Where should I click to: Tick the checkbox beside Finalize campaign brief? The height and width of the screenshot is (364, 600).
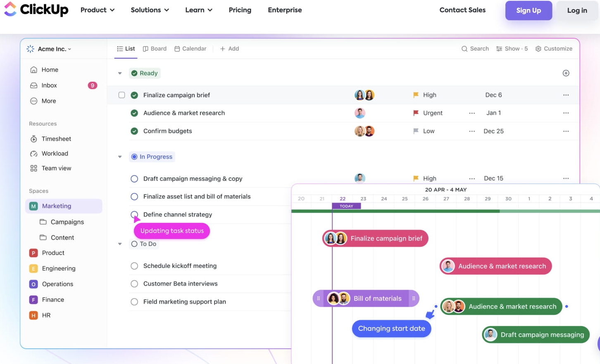click(x=121, y=95)
